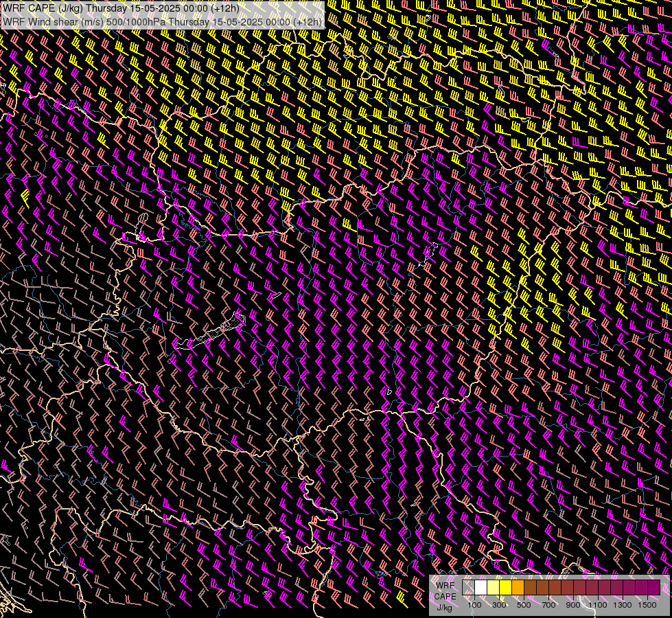Select the orange 400–500 legend swatch

tap(518, 588)
